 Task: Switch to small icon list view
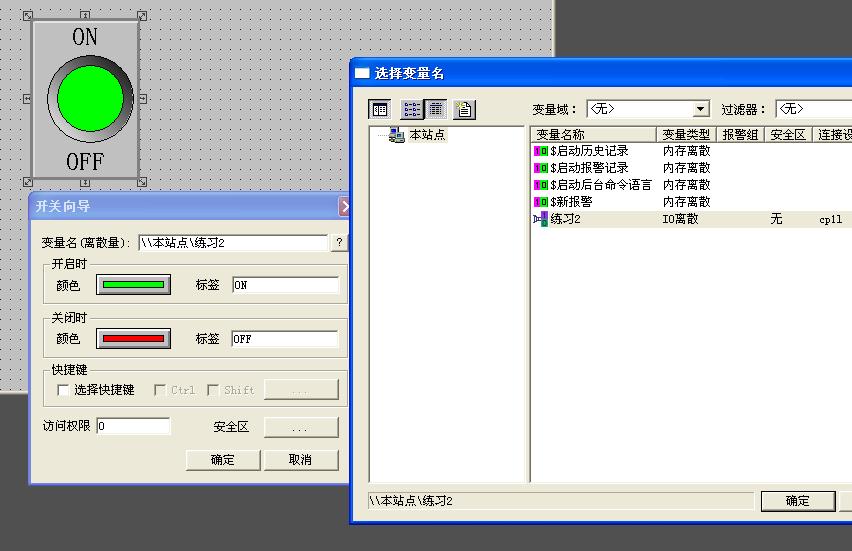[412, 109]
